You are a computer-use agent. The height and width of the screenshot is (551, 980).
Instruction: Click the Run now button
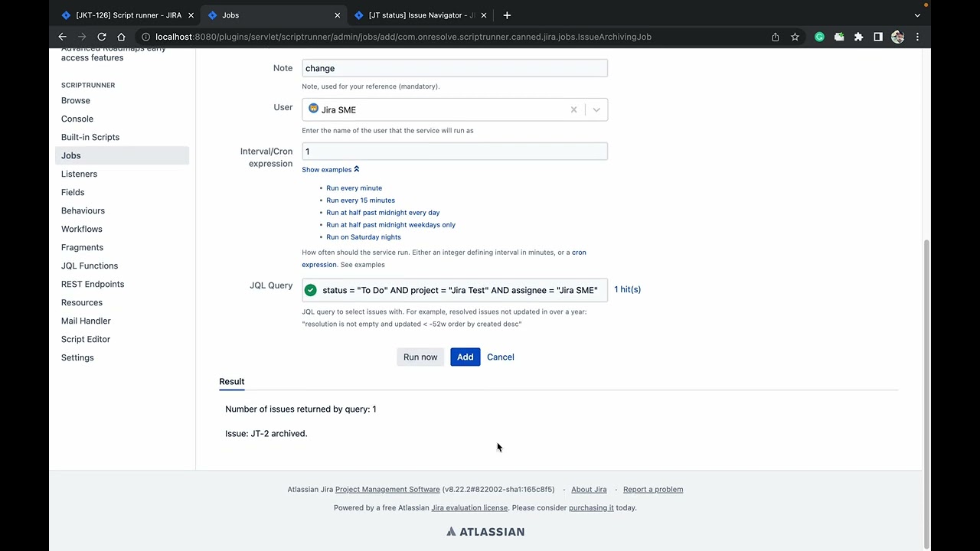pos(420,357)
